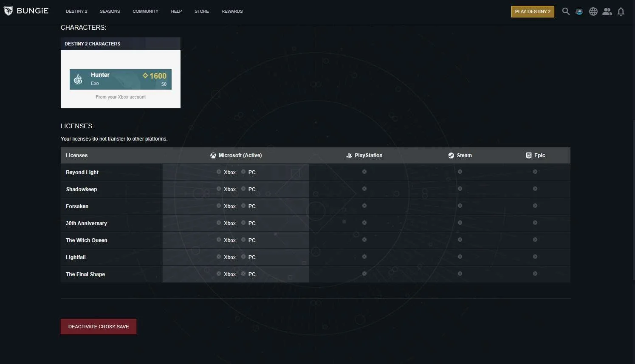Viewport: 635px width, 364px height.
Task: Open the Destiny 2 menu
Action: tap(76, 11)
